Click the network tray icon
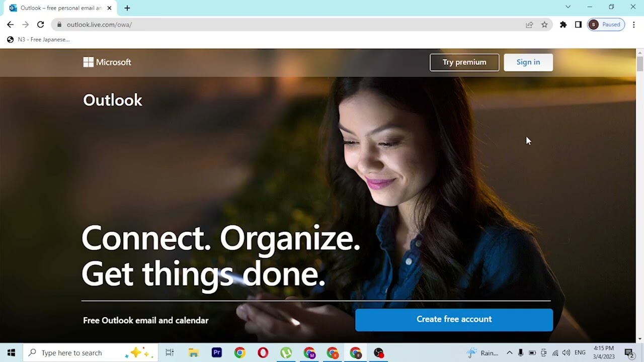Image resolution: width=644 pixels, height=362 pixels. click(555, 352)
